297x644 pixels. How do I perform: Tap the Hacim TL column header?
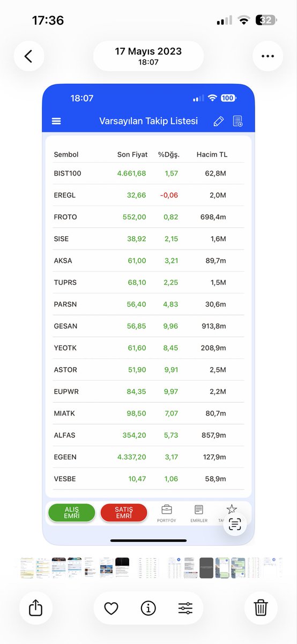[x=212, y=155]
